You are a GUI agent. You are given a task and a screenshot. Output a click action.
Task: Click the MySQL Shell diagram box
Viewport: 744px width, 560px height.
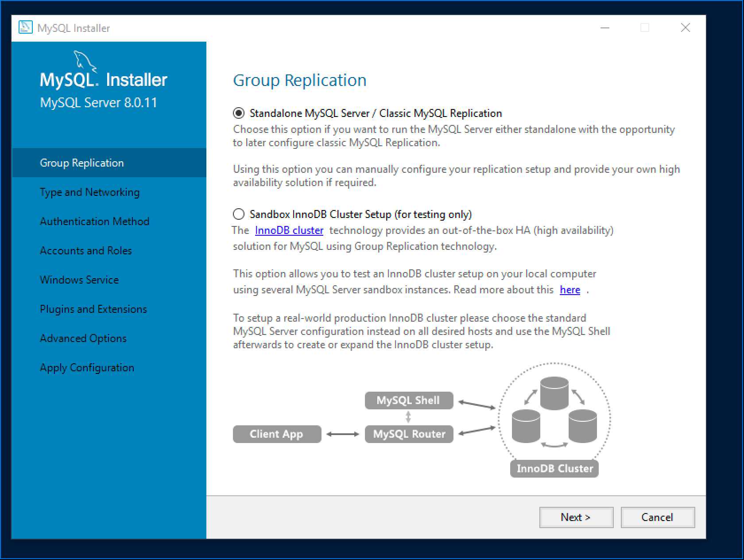pyautogui.click(x=409, y=401)
